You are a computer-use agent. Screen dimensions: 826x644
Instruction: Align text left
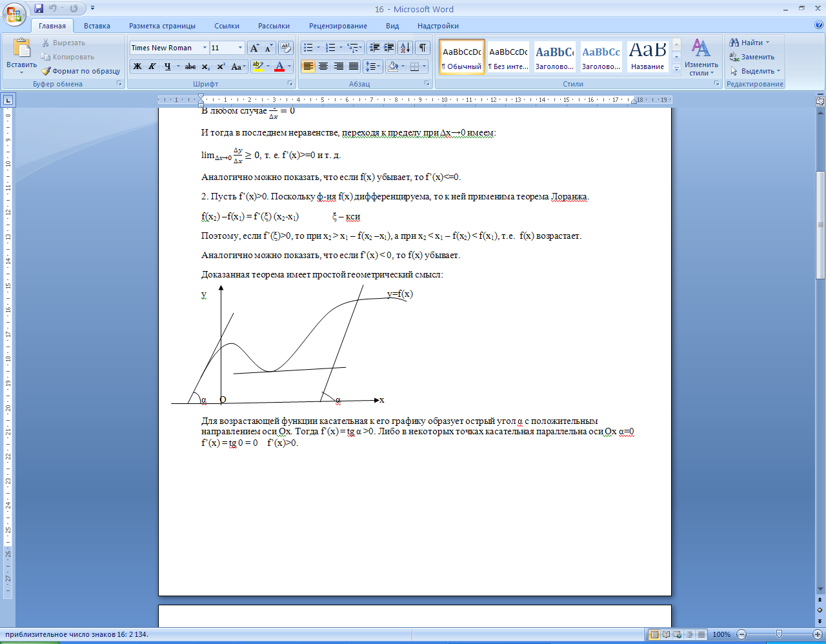(308, 66)
